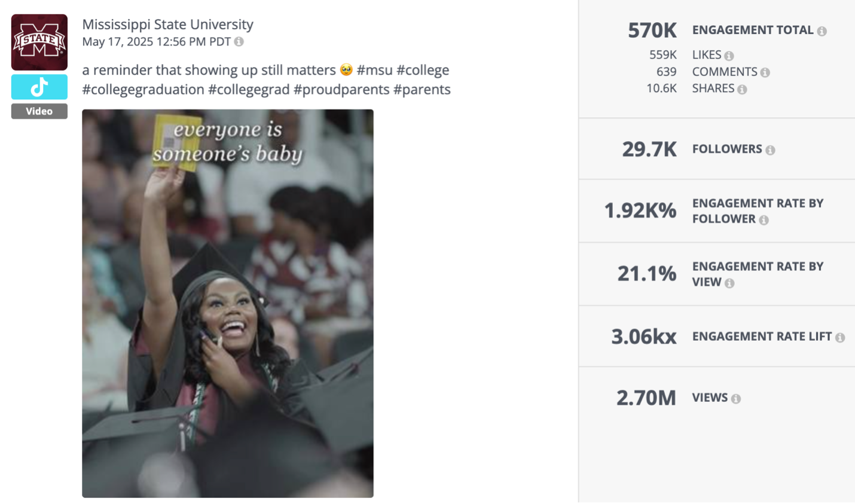855x504 pixels.
Task: Open the Mississippi State University account name
Action: (168, 25)
